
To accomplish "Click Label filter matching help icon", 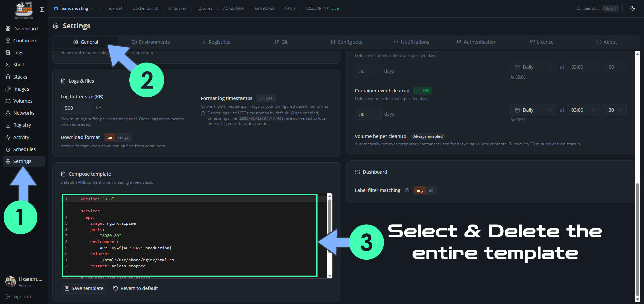I will pyautogui.click(x=407, y=190).
